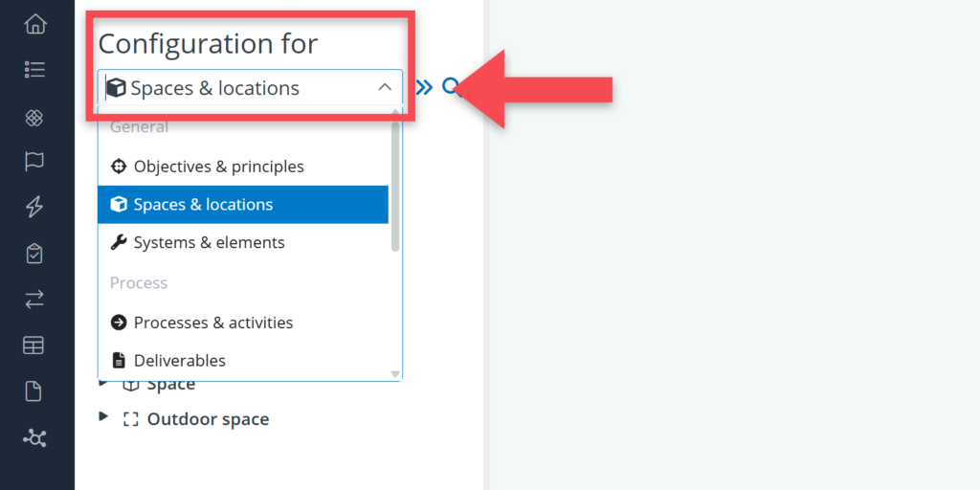Click the lightning bolt sidebar icon
The width and height of the screenshot is (980, 490).
point(34,207)
